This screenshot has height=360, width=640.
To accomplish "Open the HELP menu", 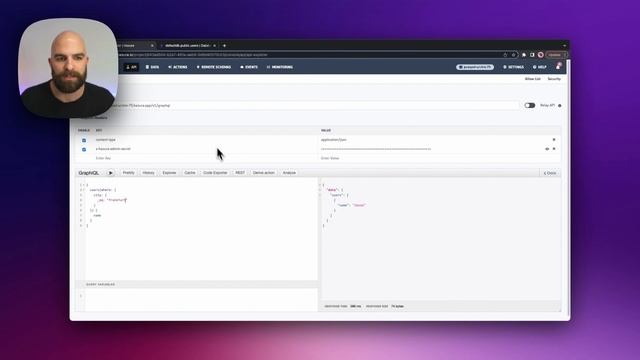I will (x=540, y=67).
